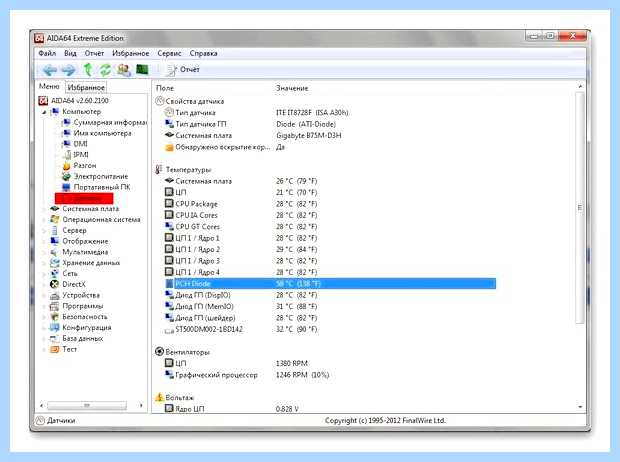Click the scroll-down arrow of main list
The image size is (620, 462).
[x=580, y=407]
